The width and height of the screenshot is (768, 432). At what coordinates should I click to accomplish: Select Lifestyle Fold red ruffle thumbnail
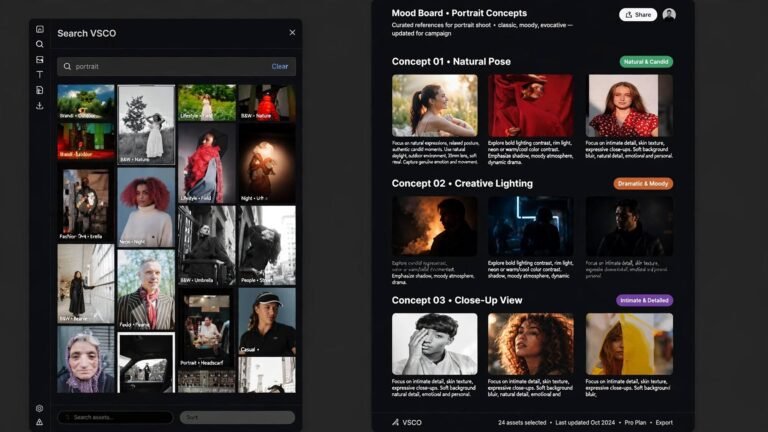207,163
